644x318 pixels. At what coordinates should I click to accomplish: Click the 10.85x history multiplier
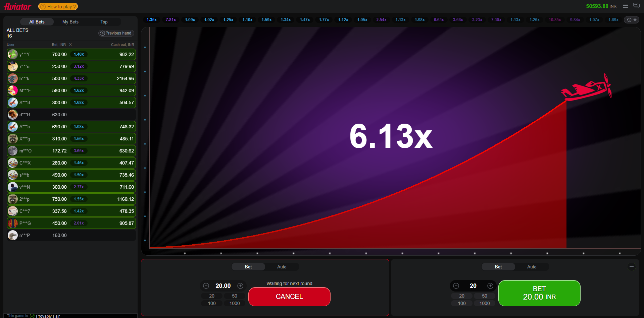tap(555, 20)
